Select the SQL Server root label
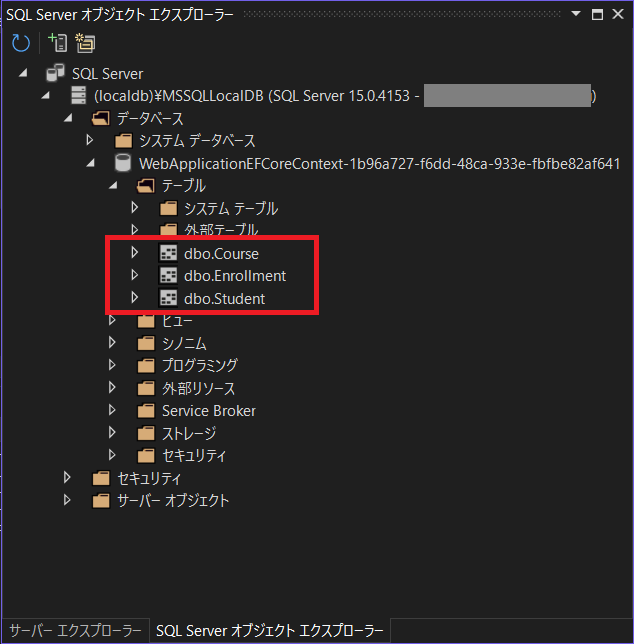634x644 pixels. tap(108, 74)
